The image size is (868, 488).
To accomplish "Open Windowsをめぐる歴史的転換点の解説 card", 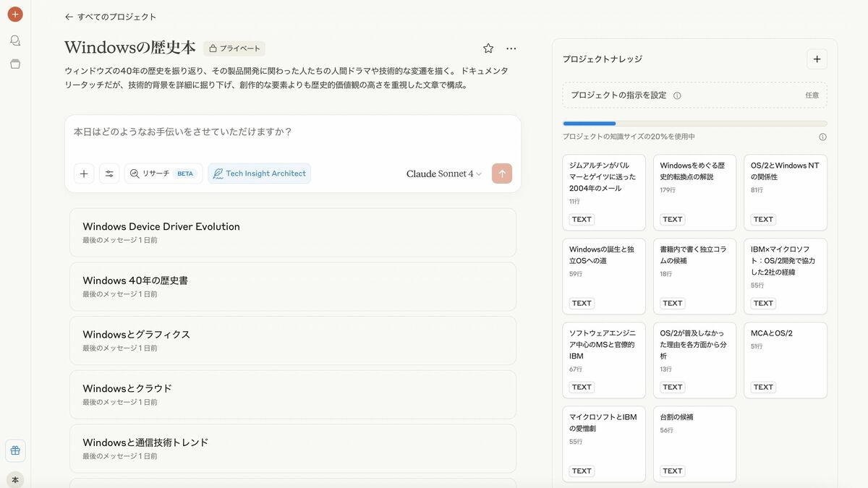I will click(x=695, y=192).
